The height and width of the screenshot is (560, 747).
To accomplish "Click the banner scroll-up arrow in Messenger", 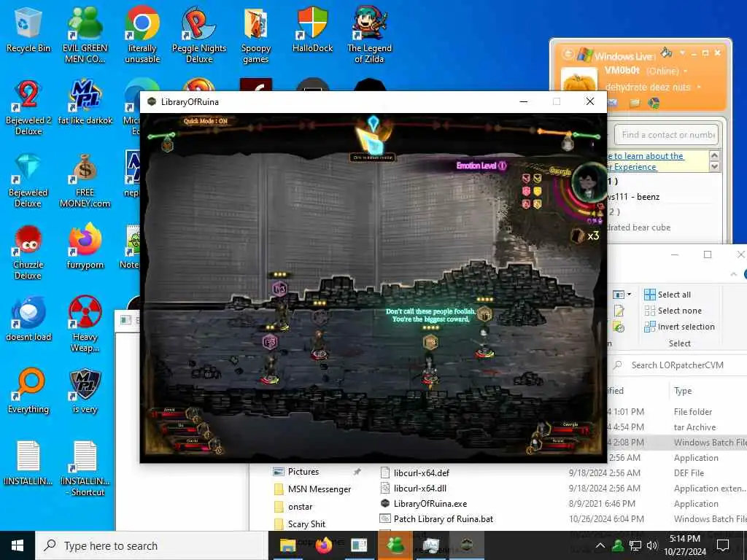I will (714, 155).
